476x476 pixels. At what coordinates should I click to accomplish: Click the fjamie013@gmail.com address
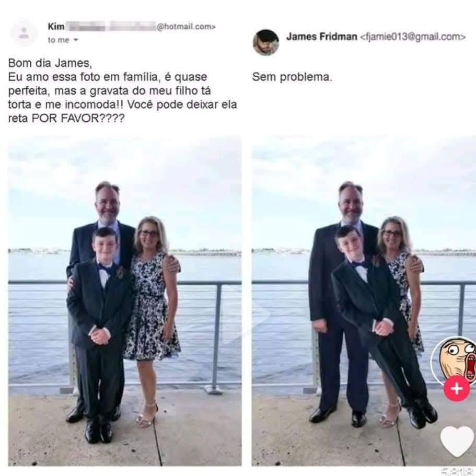point(413,37)
